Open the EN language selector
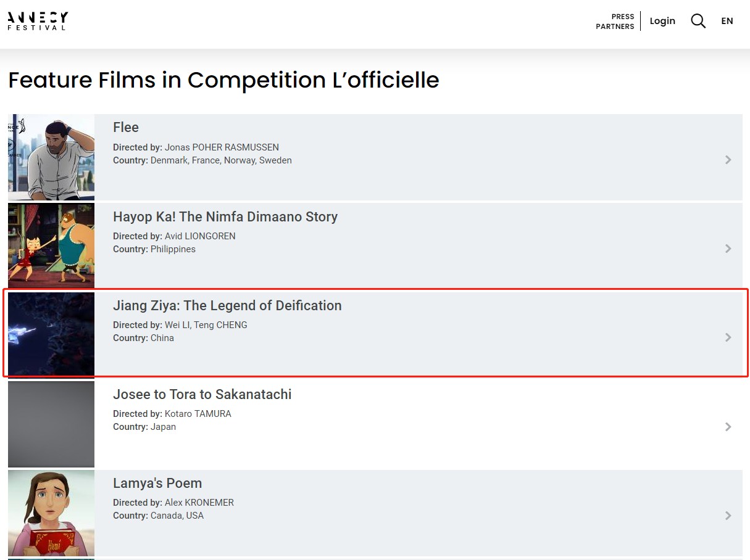 727,21
